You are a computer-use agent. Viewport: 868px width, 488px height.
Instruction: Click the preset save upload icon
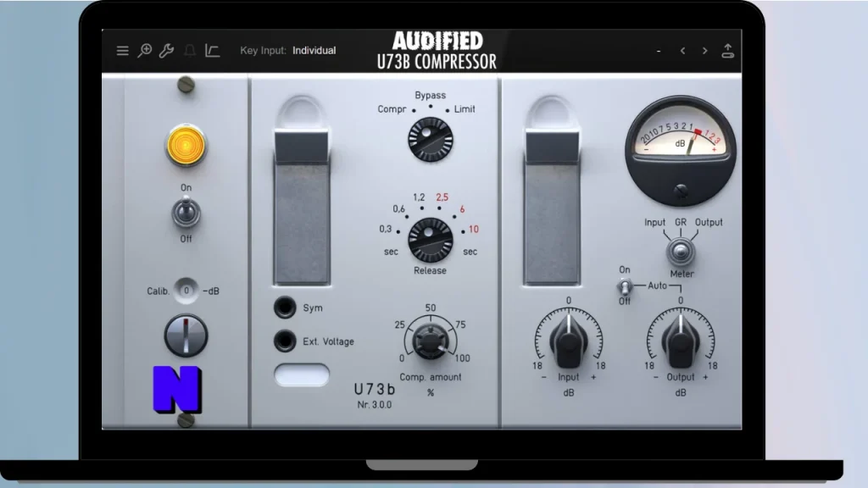[728, 51]
